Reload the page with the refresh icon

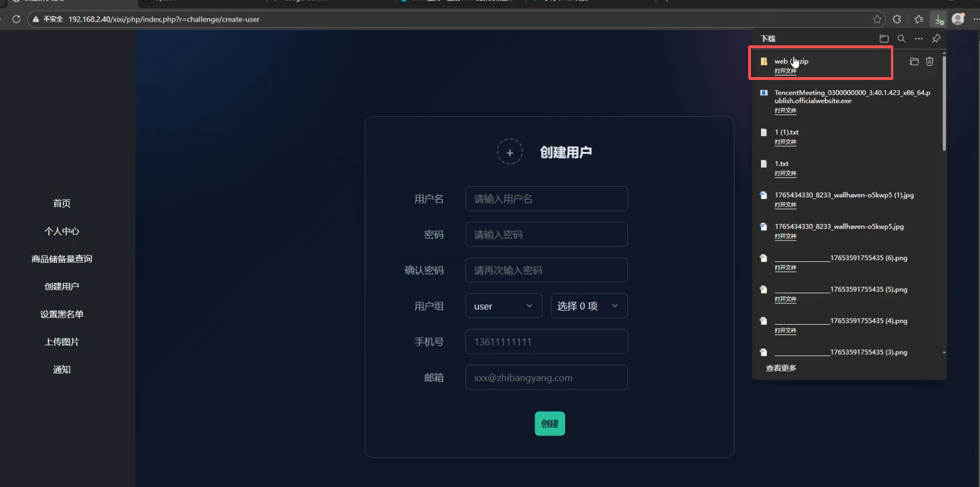[x=16, y=19]
